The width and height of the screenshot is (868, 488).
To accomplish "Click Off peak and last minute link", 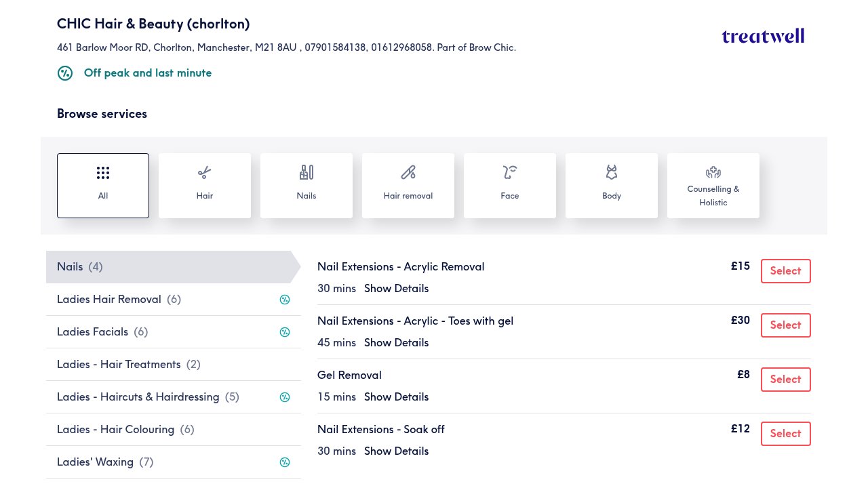I will click(148, 73).
